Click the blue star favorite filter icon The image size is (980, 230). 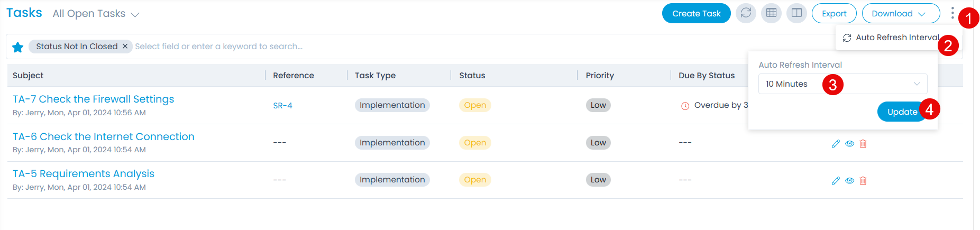click(17, 47)
